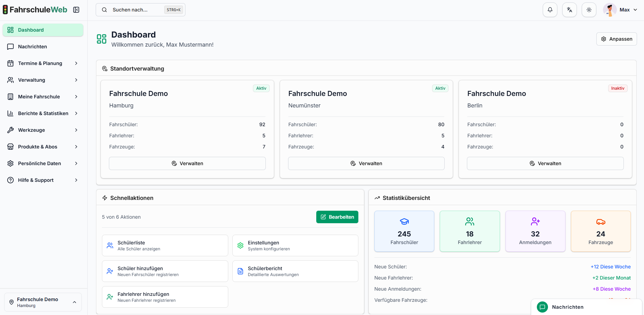
Task: Collapse the Fahrschule Demo Hamburg selector at bottom
Action: click(x=74, y=302)
